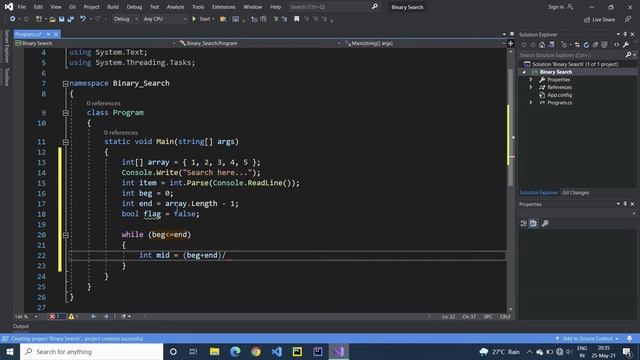The width and height of the screenshot is (640, 360).
Task: Toggle pin on Solution Explorer panel
Action: point(625,35)
